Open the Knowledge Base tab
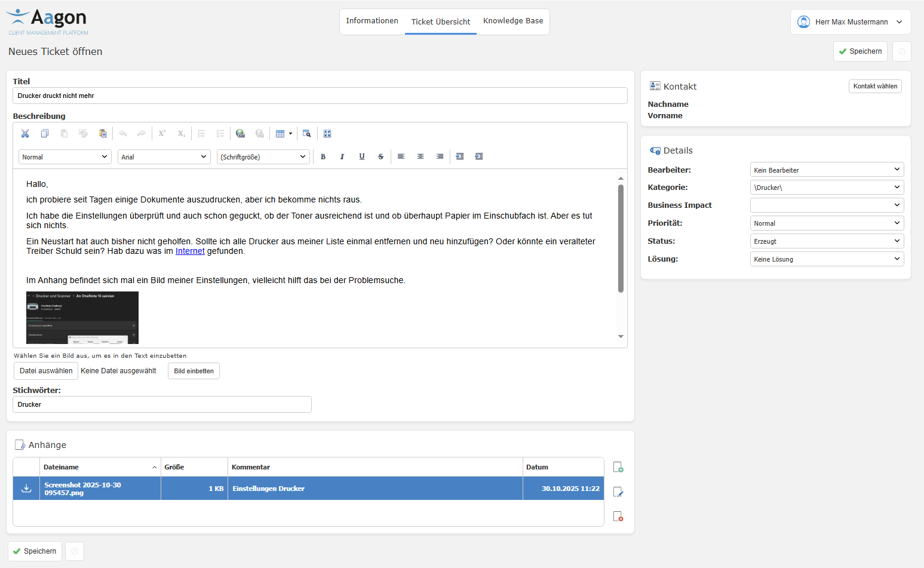The height and width of the screenshot is (568, 924). pyautogui.click(x=512, y=21)
